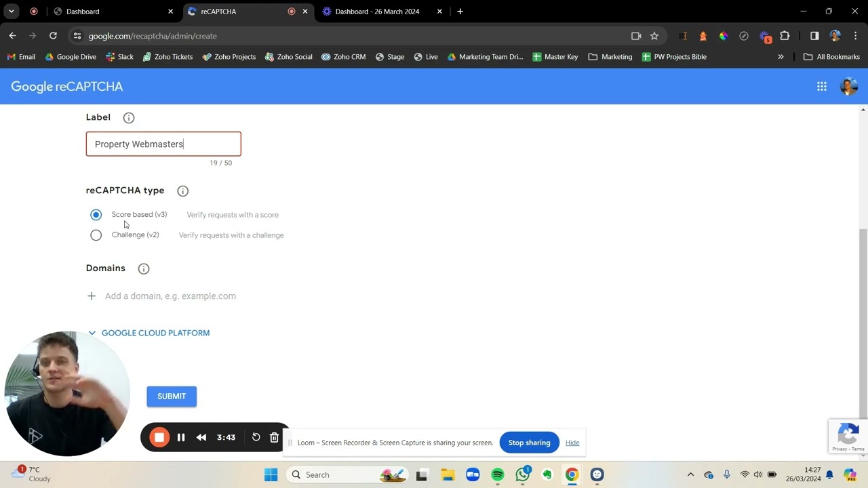The image size is (868, 488).
Task: Click the Loom webcam bubble
Action: [x=67, y=394]
